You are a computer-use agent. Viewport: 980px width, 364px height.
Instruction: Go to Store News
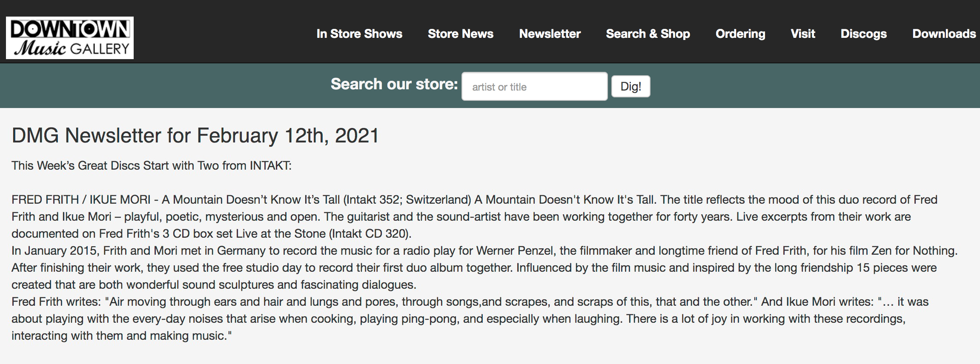tap(461, 34)
